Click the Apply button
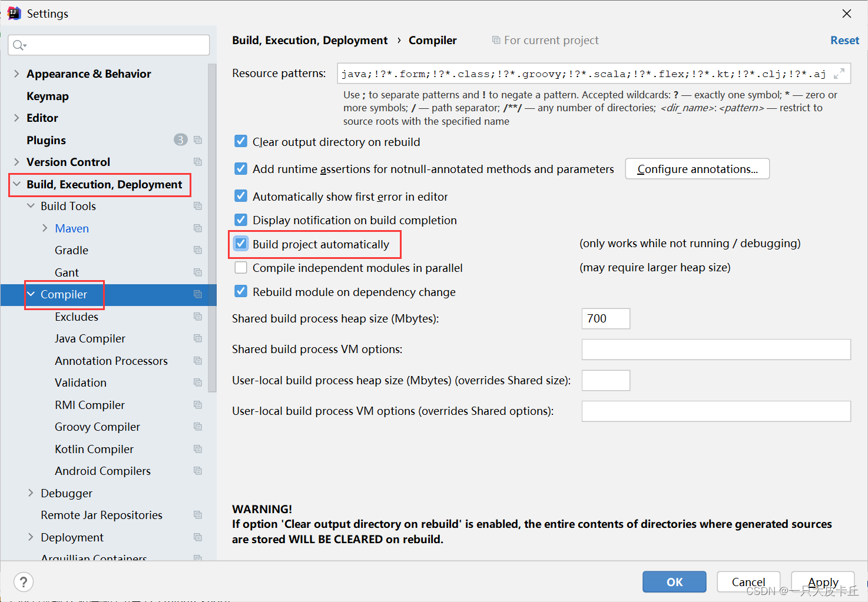 tap(823, 582)
